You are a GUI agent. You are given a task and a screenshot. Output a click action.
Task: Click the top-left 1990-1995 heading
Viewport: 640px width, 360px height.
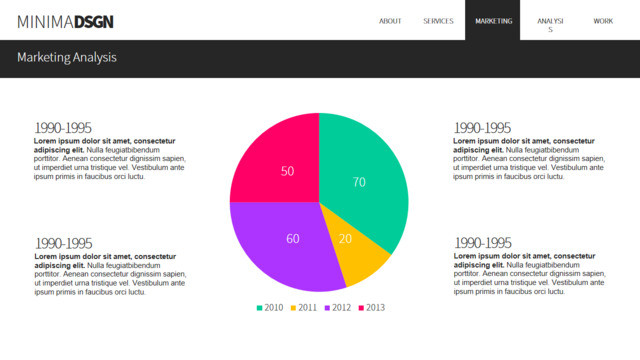(x=63, y=128)
